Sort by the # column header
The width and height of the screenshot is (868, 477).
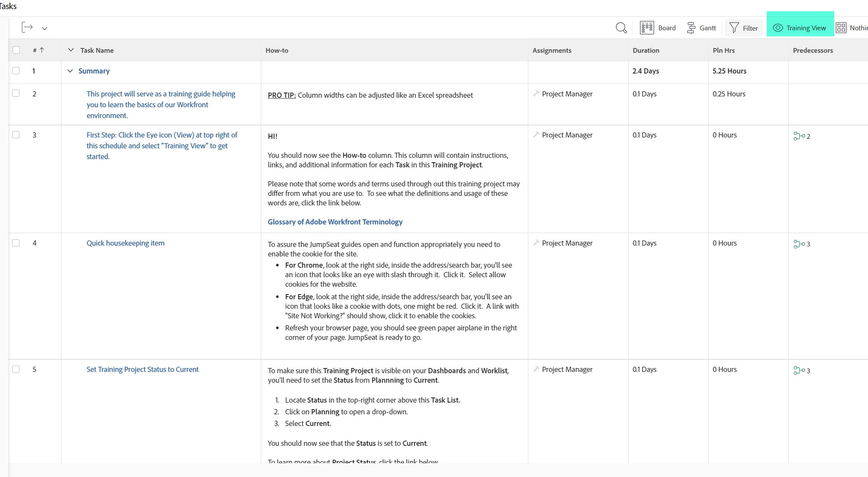[x=38, y=50]
